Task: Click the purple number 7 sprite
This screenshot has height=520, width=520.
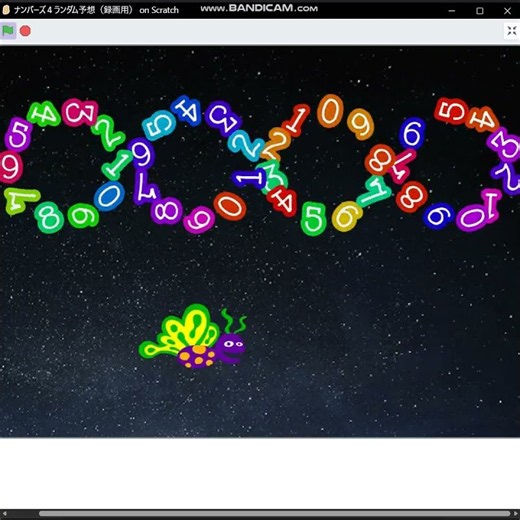Action: [x=146, y=187]
